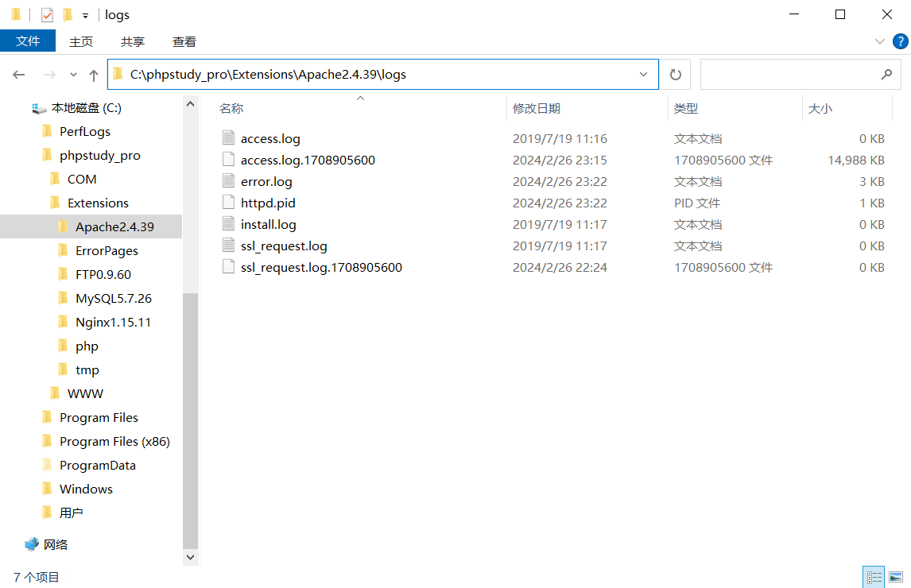This screenshot has width=911, height=588.
Task: Switch to the 查看 ribbon tab
Action: [184, 42]
